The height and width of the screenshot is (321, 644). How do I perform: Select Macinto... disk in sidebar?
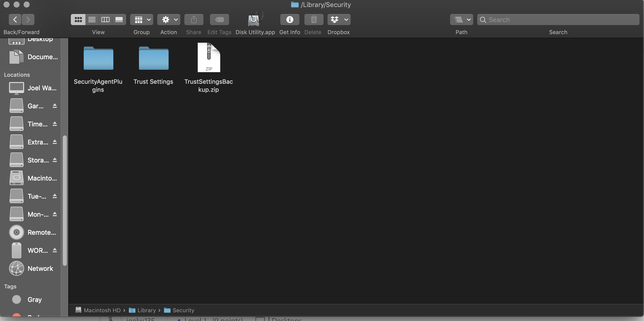pos(42,178)
